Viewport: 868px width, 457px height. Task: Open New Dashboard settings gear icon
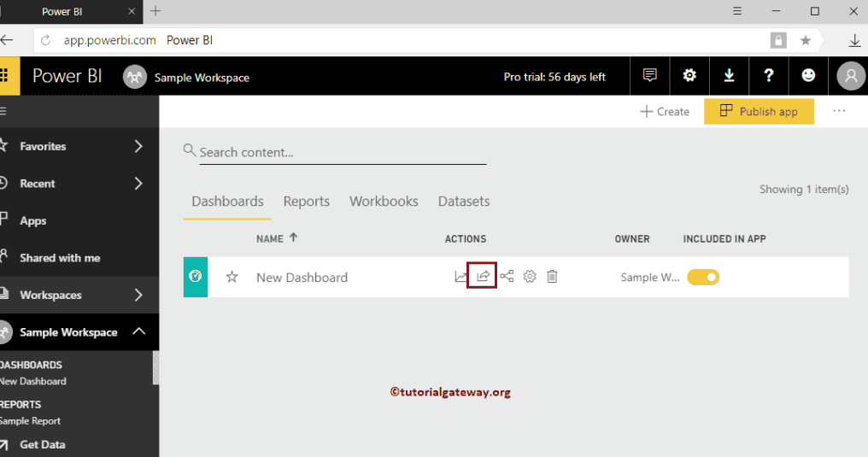530,276
